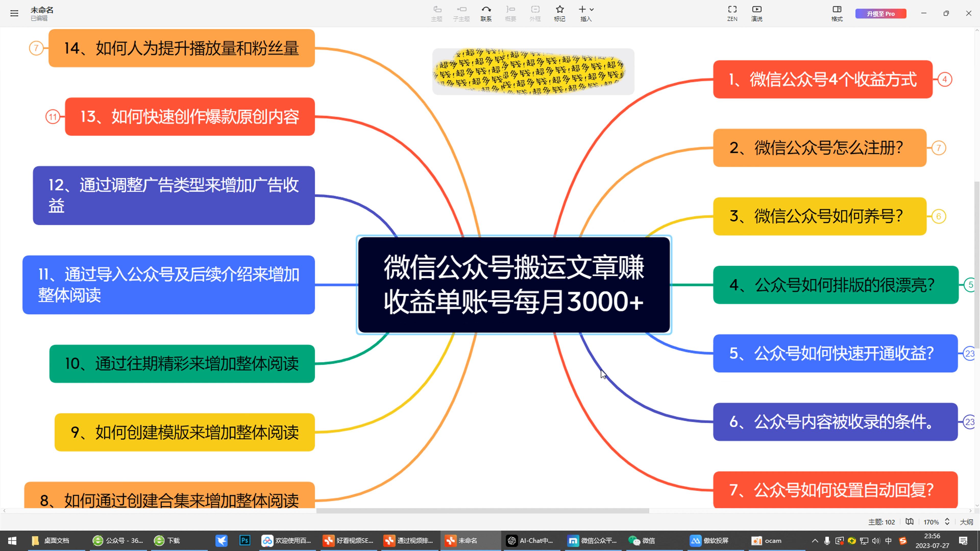
Task: Click the 概要 summary toolbar icon
Action: tap(510, 13)
